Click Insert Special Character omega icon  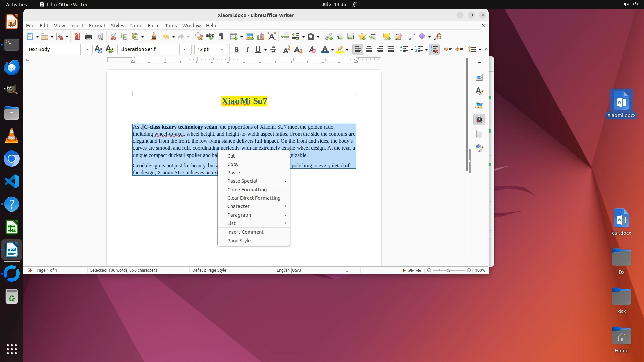[x=311, y=36]
